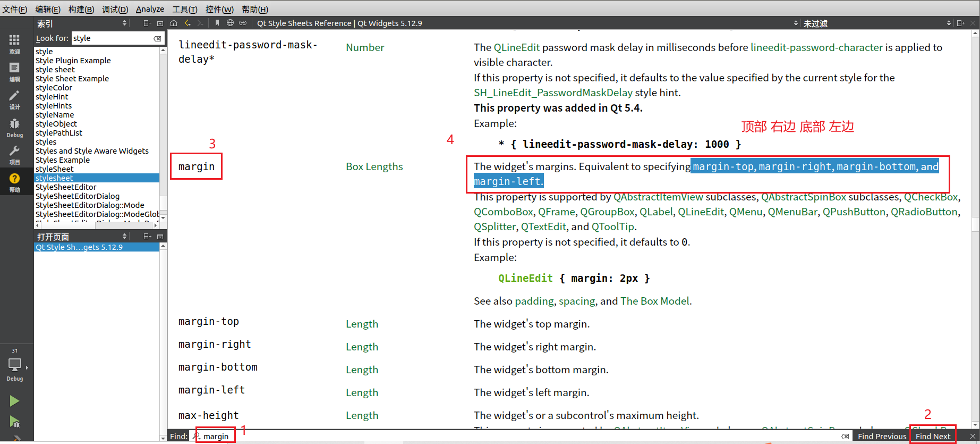Select stylesheet in the index list

[x=97, y=178]
